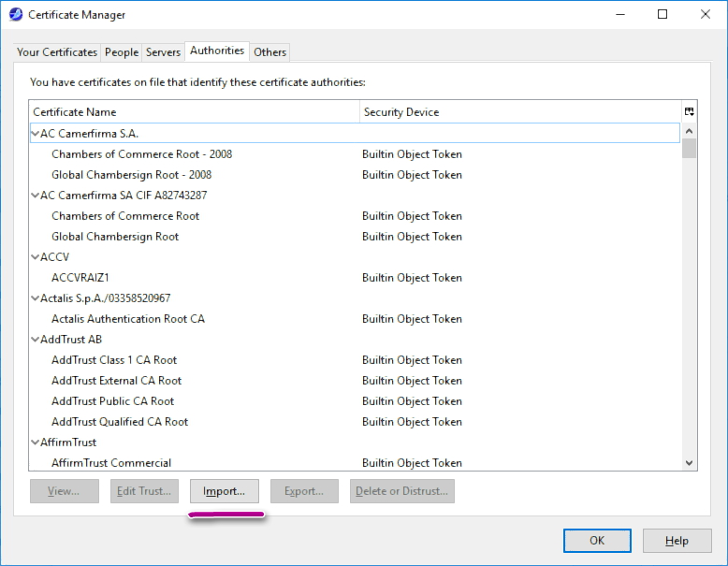This screenshot has height=566, width=728.
Task: Collapse the Actalis S.p.A. group
Action: point(36,298)
